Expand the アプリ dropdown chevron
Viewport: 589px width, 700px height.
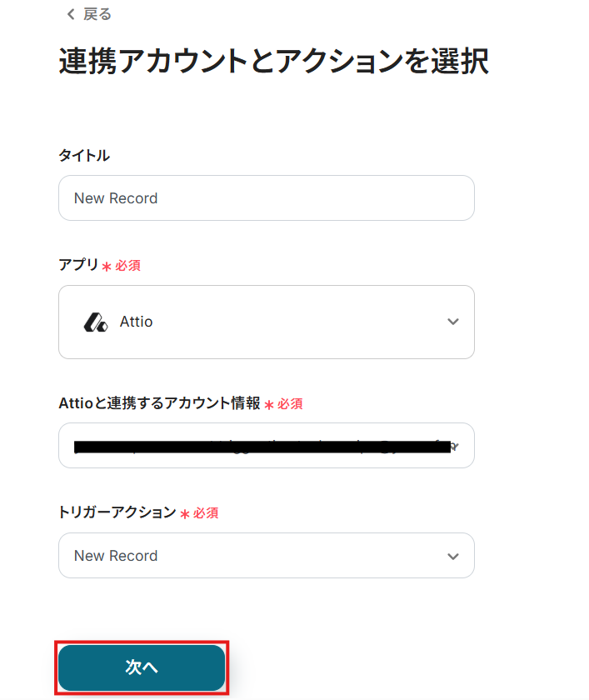tap(453, 322)
